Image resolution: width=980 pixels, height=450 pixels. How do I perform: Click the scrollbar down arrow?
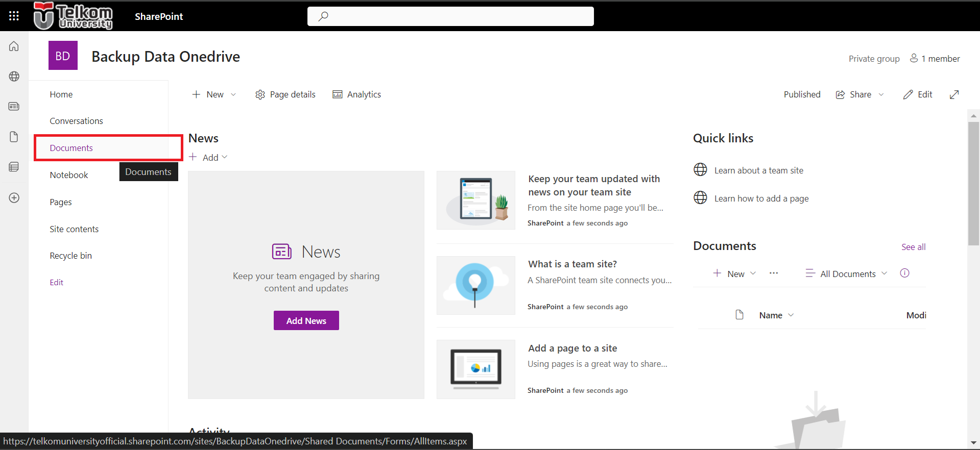[973, 443]
